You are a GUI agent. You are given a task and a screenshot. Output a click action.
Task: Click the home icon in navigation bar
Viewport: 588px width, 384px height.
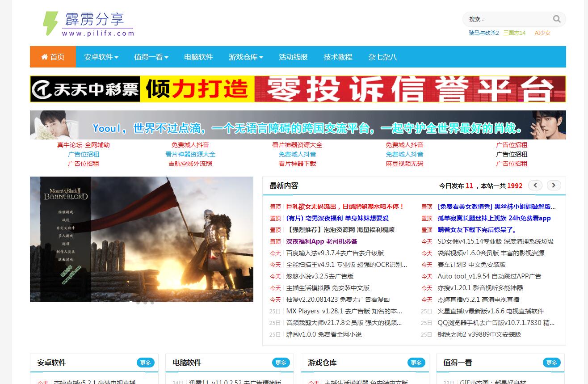(44, 57)
